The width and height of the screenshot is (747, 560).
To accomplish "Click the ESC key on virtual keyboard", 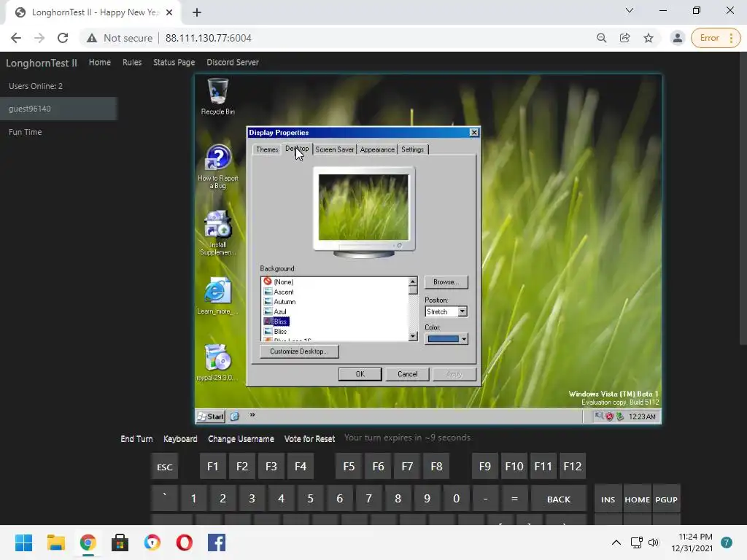I will point(164,467).
